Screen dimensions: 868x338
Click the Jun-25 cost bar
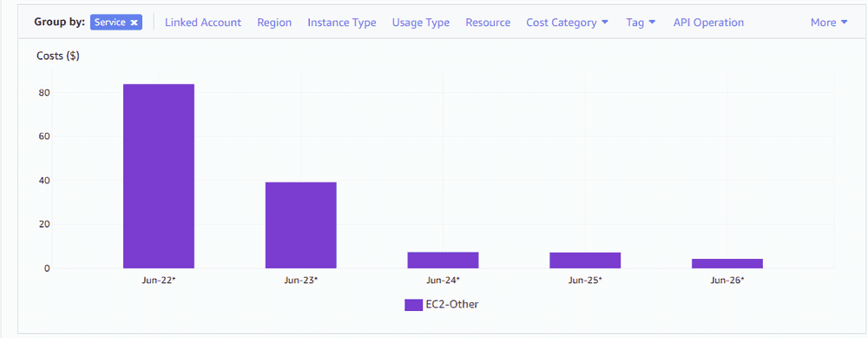(x=585, y=261)
